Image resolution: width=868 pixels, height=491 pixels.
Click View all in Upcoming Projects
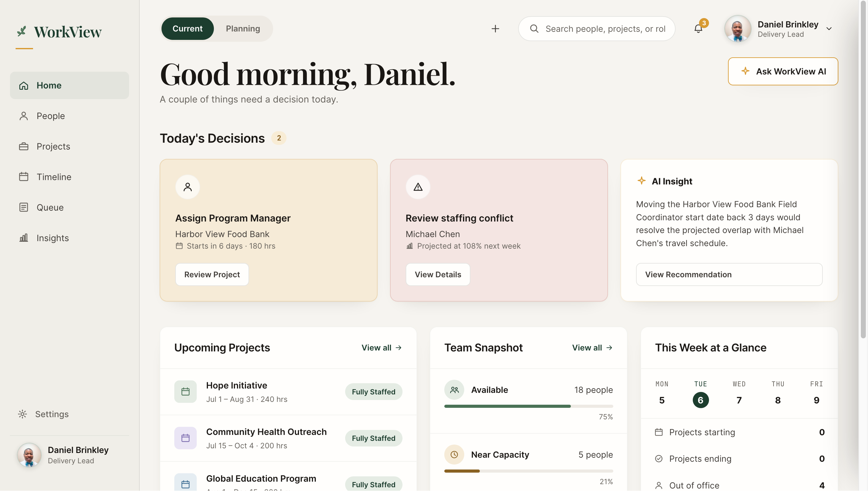[x=381, y=348]
